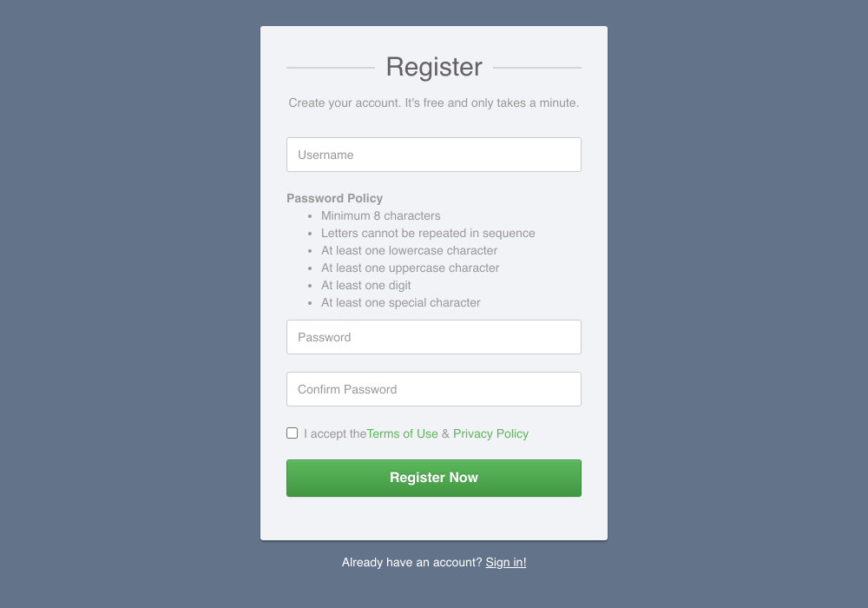The height and width of the screenshot is (608, 868).
Task: Click the Register heading
Action: [434, 67]
